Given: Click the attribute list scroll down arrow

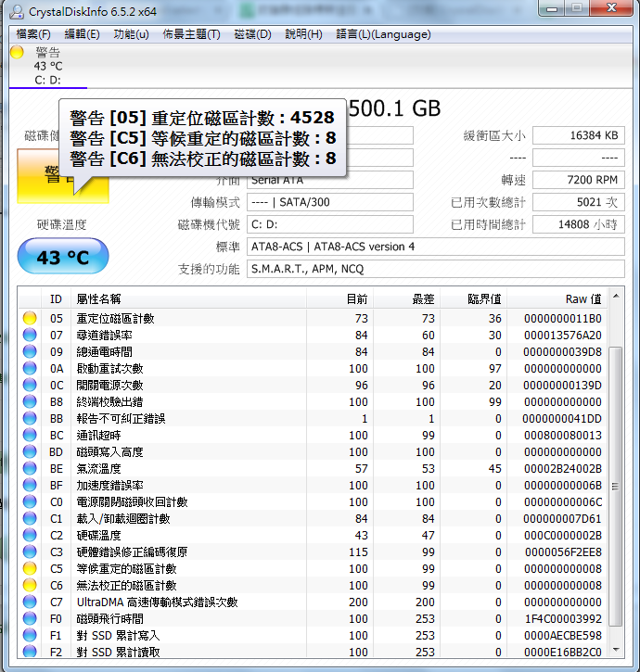Looking at the screenshot, I should pyautogui.click(x=616, y=650).
